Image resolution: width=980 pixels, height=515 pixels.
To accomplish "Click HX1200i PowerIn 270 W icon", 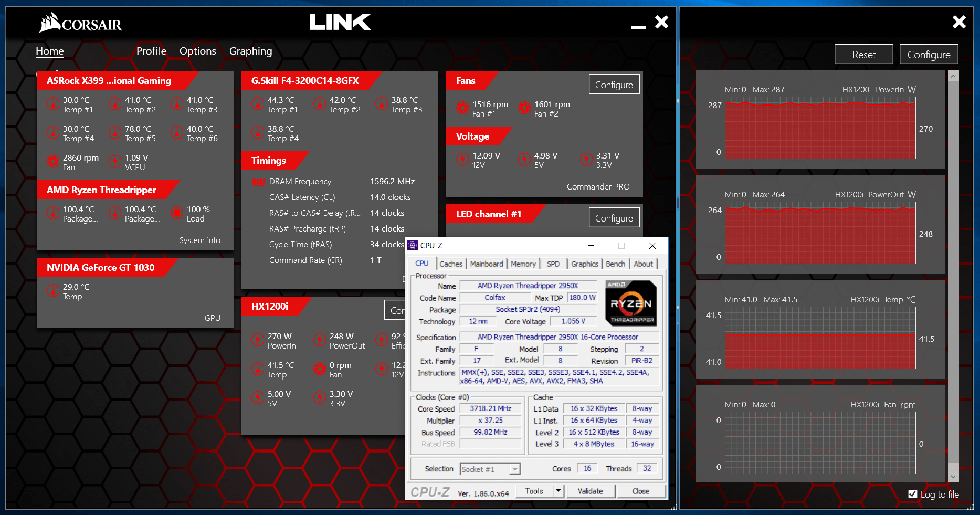I will click(x=258, y=340).
